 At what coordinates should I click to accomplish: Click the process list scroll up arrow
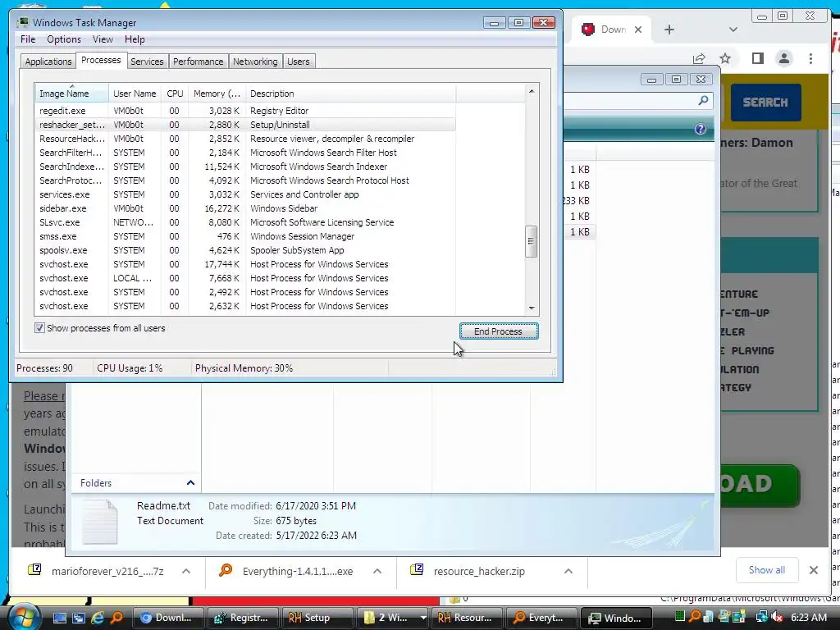point(532,91)
